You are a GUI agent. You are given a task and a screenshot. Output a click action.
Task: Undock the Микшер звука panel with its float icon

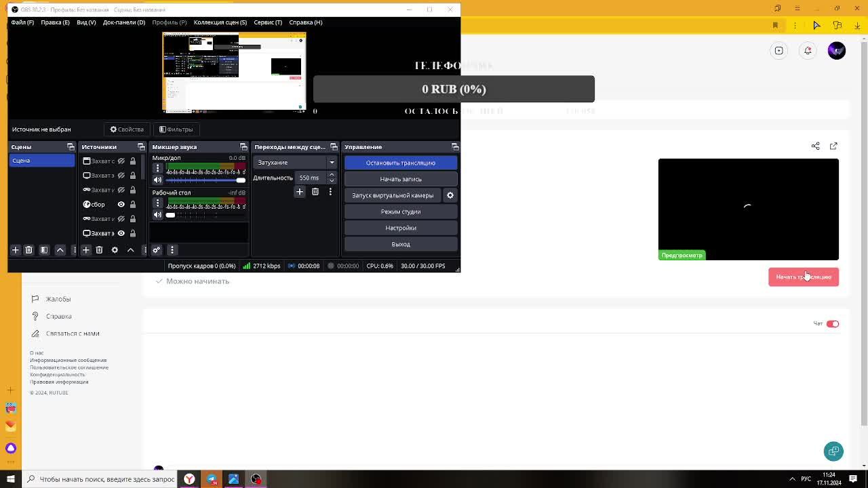click(x=243, y=147)
